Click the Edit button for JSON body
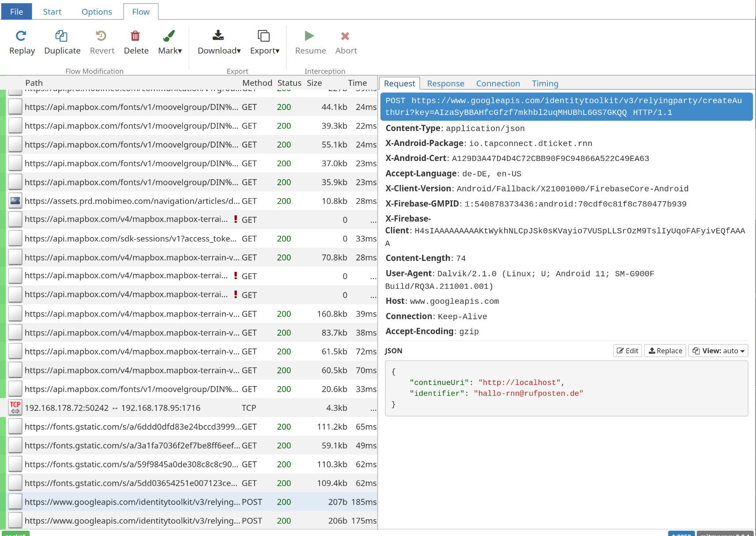This screenshot has height=536, width=756. pos(627,351)
